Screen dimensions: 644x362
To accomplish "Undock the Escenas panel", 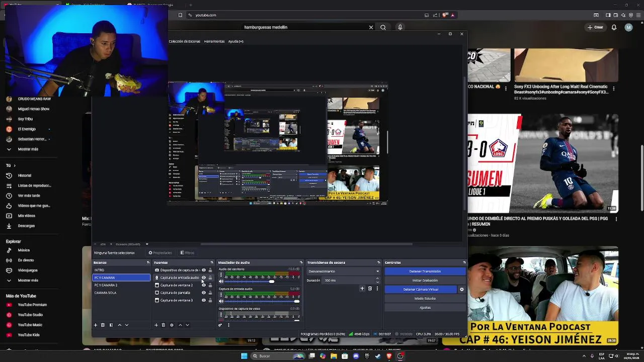I will [148, 262].
